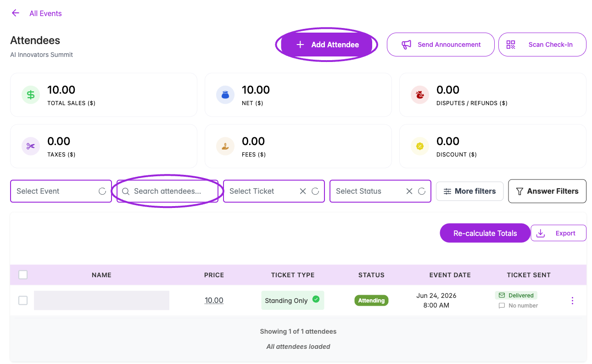Click the TICKET TYPE column header
592x364 pixels.
(x=293, y=275)
